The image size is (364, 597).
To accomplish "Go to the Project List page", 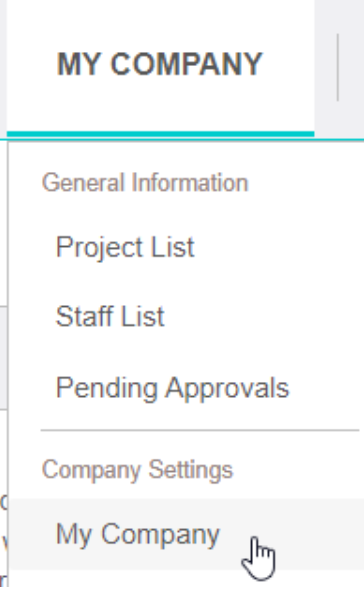I will (125, 248).
